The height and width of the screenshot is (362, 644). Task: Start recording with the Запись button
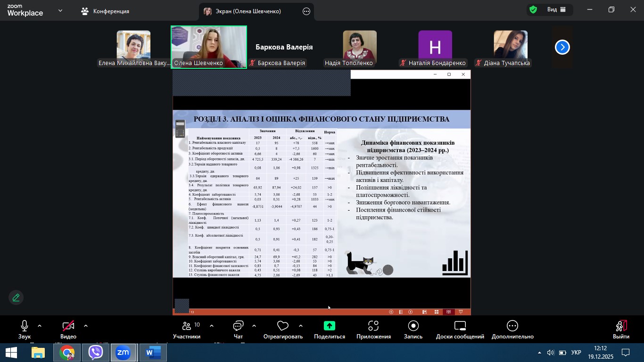click(413, 327)
